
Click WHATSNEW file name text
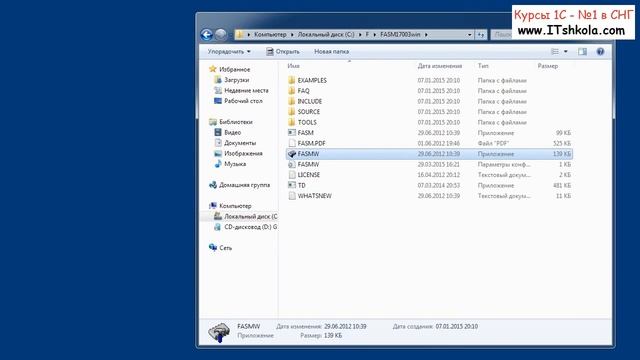click(x=314, y=196)
